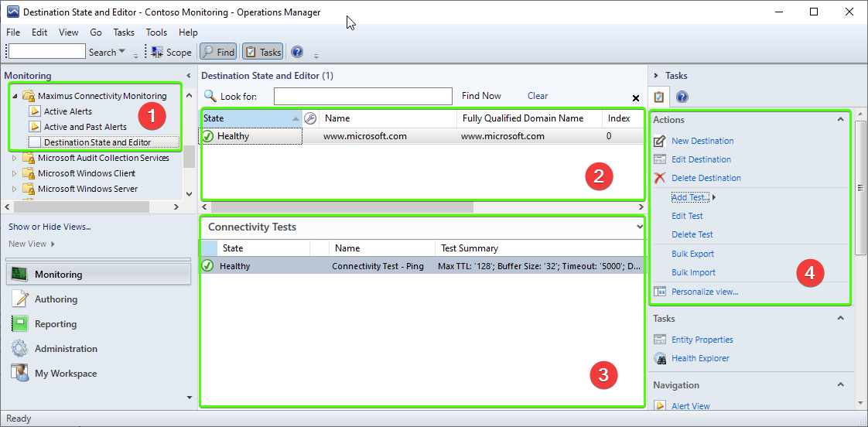868x427 pixels.
Task: Click the help question mark toolbar icon
Action: 296,52
